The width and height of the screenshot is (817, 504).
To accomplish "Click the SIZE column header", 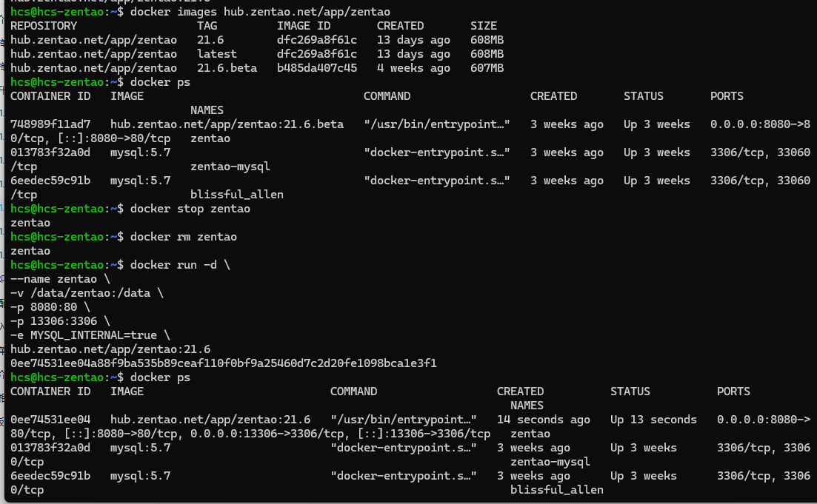I will 484,26.
